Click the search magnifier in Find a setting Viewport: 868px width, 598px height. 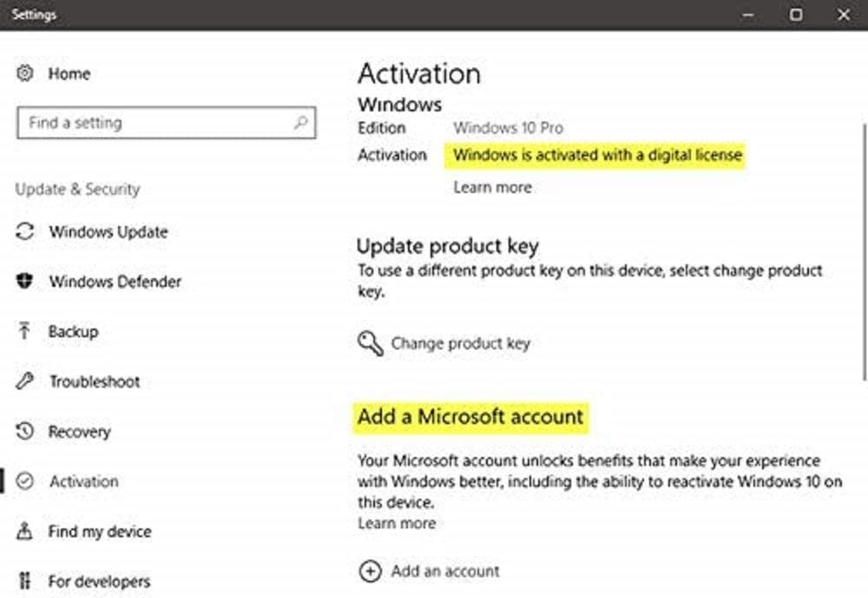(302, 122)
